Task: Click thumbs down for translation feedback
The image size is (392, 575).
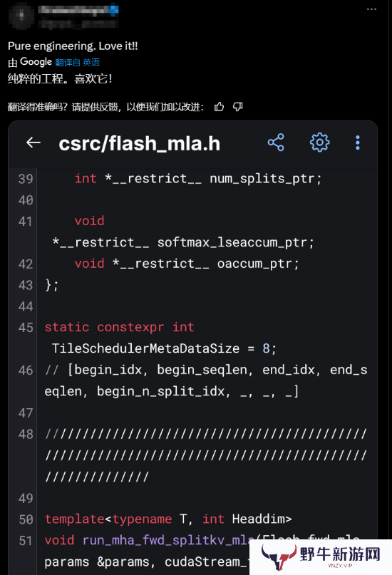Action: click(238, 107)
